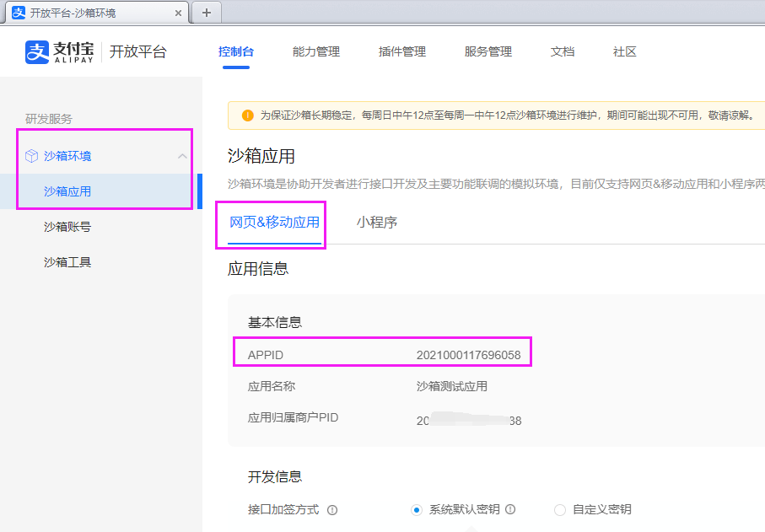Open the 社区 top navigation item
Image resolution: width=765 pixels, height=532 pixels.
pyautogui.click(x=624, y=51)
